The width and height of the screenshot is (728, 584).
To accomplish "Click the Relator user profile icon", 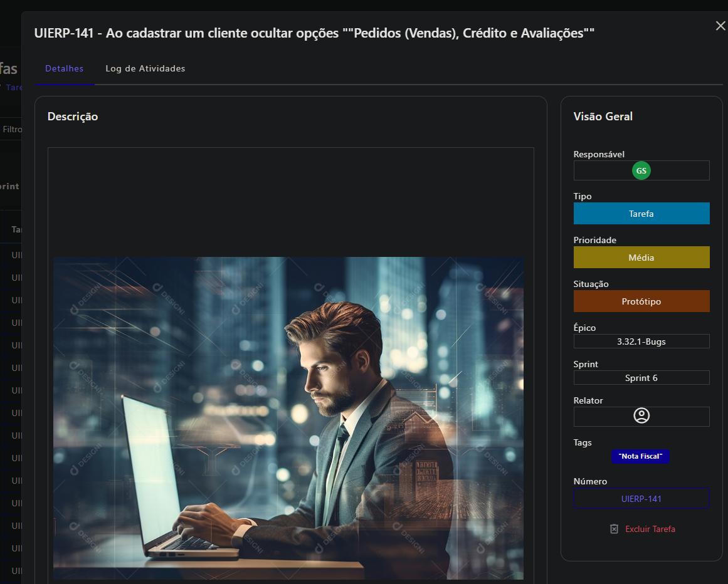I will click(641, 415).
